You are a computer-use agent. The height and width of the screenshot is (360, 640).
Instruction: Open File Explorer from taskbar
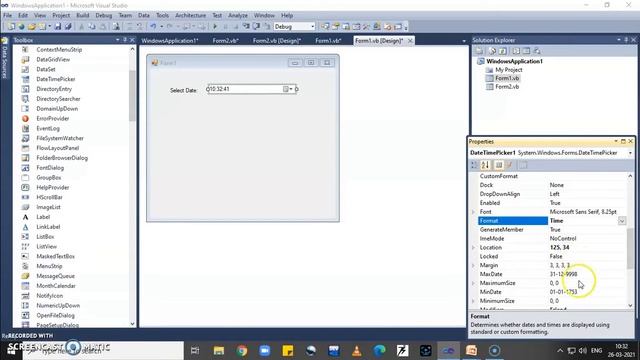(219, 350)
